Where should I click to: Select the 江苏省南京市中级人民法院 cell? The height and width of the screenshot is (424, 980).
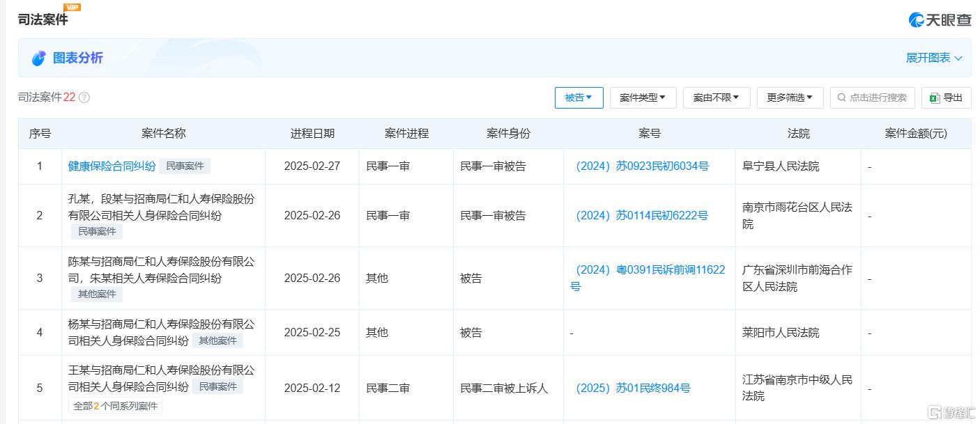click(x=797, y=388)
